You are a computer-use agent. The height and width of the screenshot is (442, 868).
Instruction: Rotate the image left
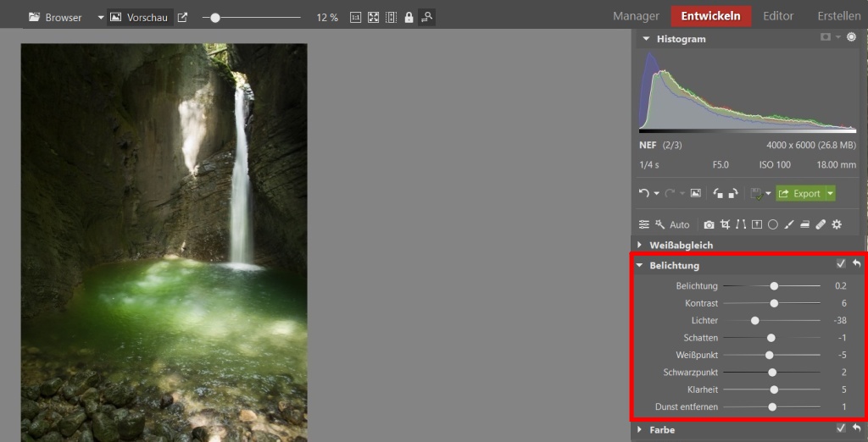[718, 193]
